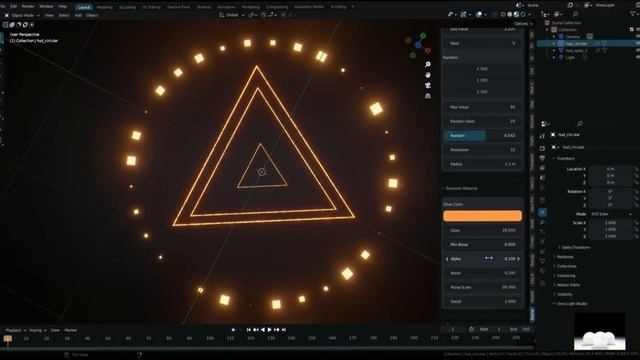The width and height of the screenshot is (640, 360).
Task: Toggle auto keying record button
Action: (233, 330)
